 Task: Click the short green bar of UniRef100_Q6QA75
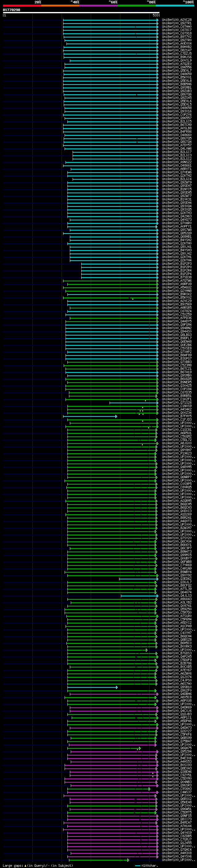point(104,748)
